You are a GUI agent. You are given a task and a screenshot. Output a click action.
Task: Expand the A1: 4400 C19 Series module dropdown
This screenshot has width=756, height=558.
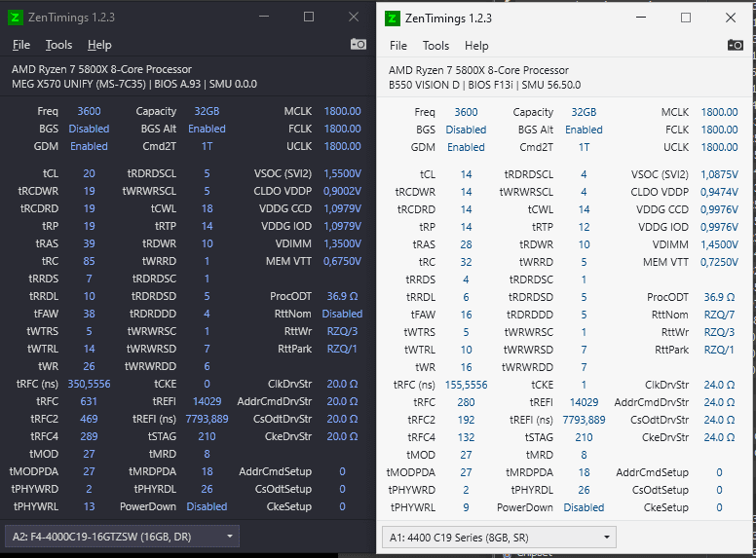pos(499,538)
